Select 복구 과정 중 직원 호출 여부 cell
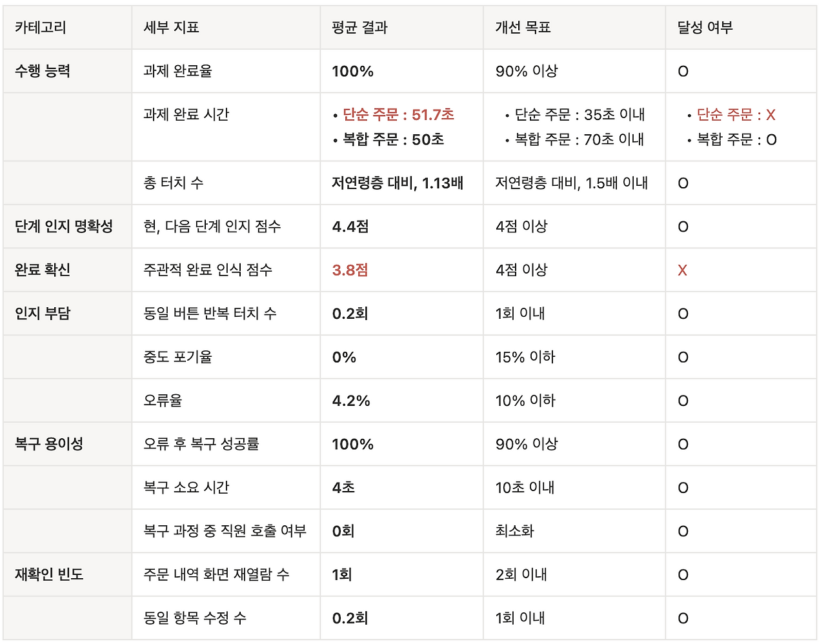 click(226, 531)
